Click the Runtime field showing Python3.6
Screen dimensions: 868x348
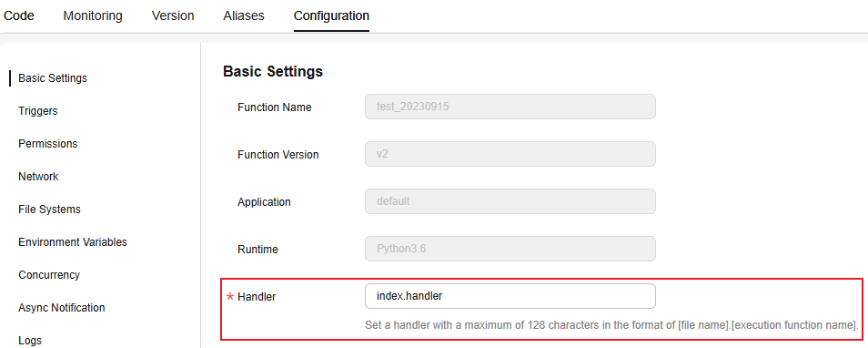pyautogui.click(x=510, y=249)
